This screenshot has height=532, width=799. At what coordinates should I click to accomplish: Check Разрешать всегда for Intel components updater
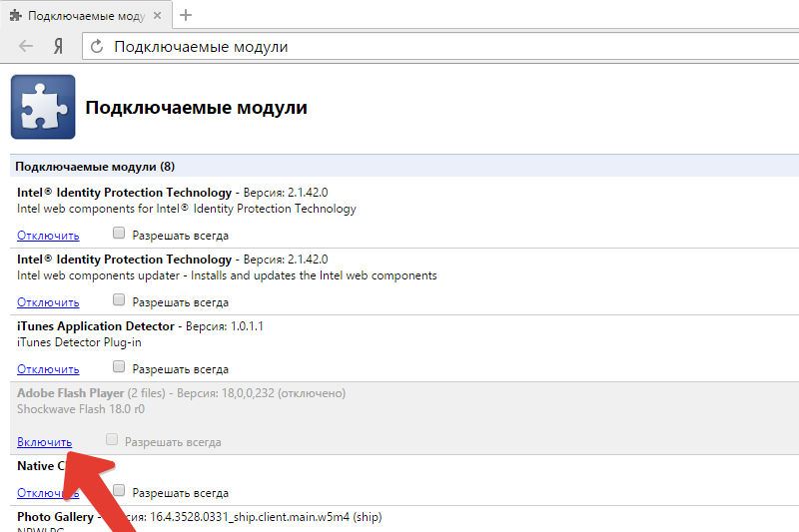[x=119, y=299]
